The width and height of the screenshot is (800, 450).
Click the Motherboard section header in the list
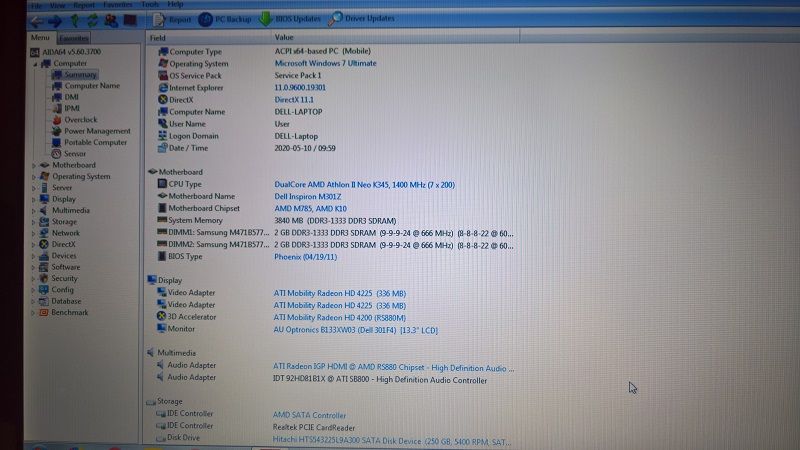(176, 172)
